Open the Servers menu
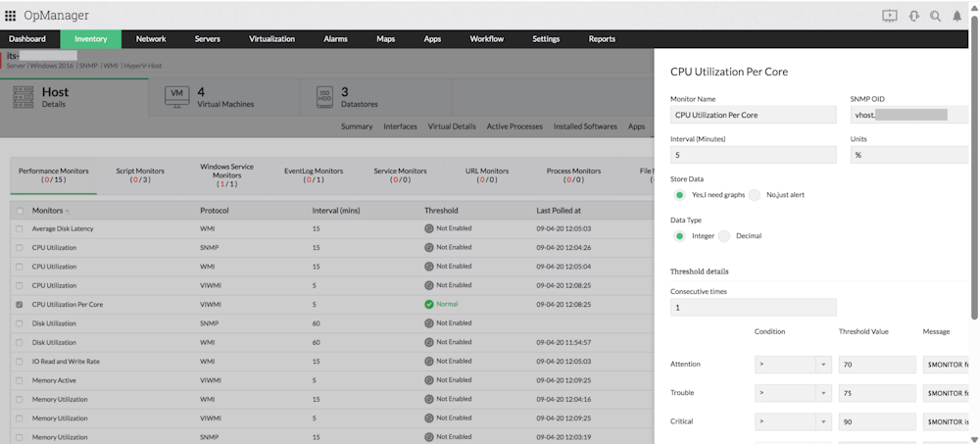Image resolution: width=980 pixels, height=444 pixels. (x=208, y=39)
